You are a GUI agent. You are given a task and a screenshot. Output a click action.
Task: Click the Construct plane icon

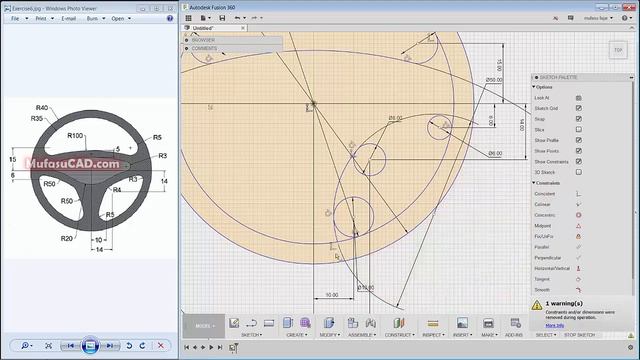tap(399, 323)
